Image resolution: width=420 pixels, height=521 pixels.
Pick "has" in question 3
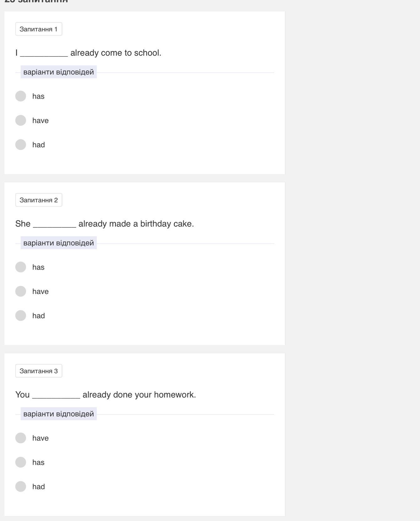(21, 462)
